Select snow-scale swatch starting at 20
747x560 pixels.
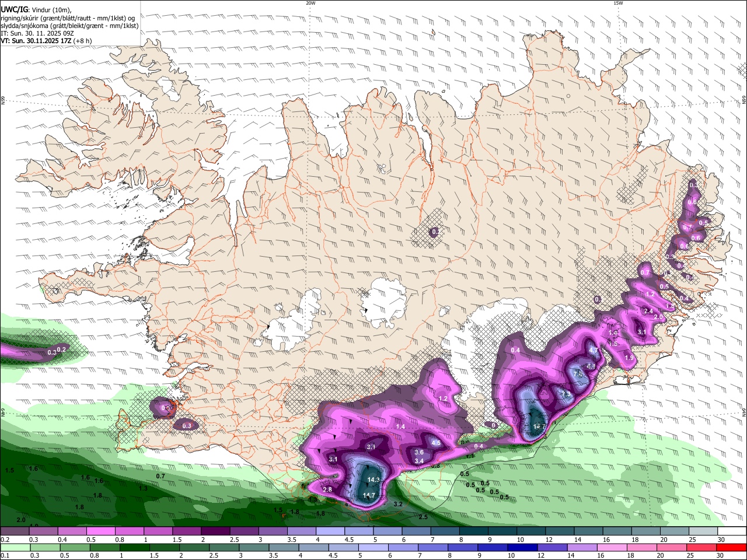(676, 532)
